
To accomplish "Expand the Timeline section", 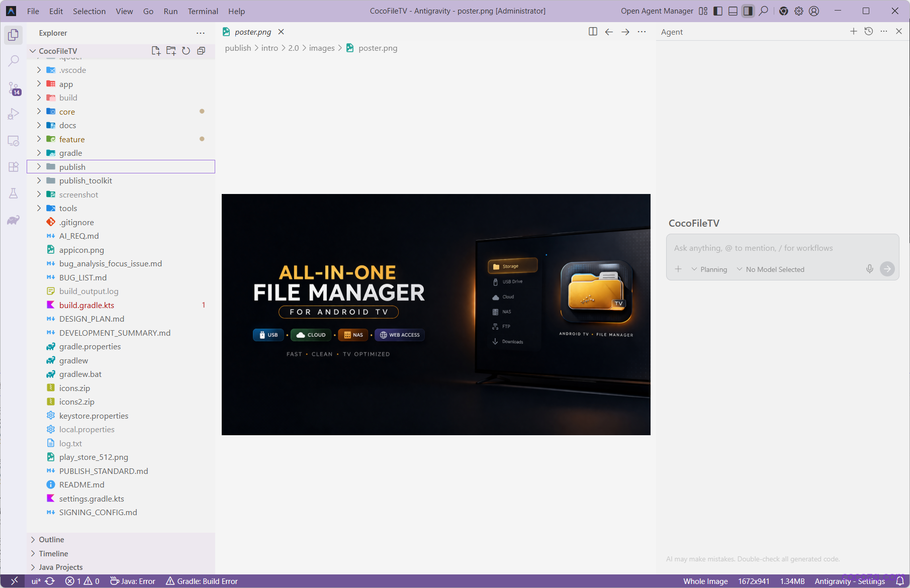I will [x=121, y=553].
